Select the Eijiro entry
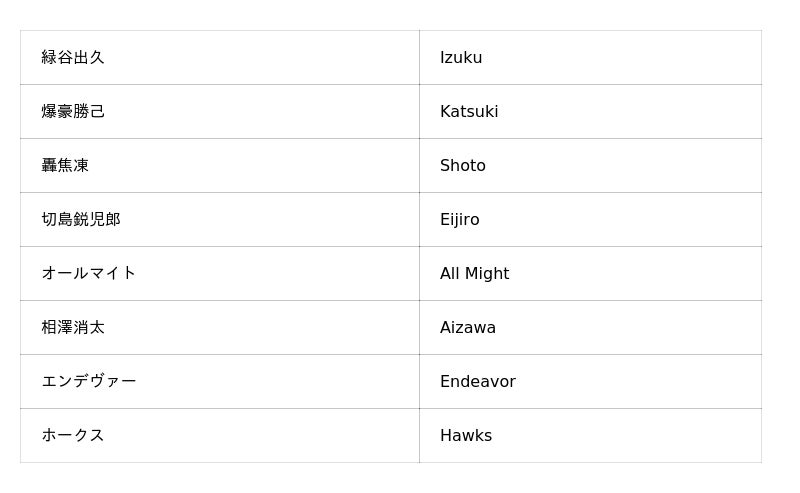Screen dimensions: 800x493 pos(460,220)
